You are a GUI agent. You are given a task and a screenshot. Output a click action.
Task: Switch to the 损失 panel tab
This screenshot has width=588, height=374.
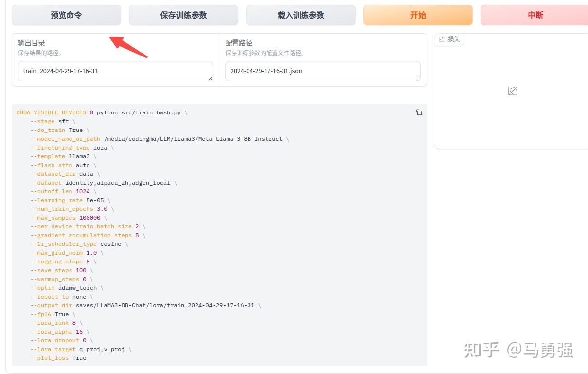coord(450,39)
